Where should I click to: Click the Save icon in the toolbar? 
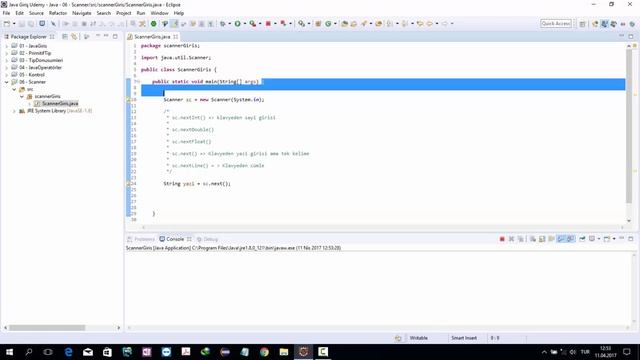click(x=22, y=24)
